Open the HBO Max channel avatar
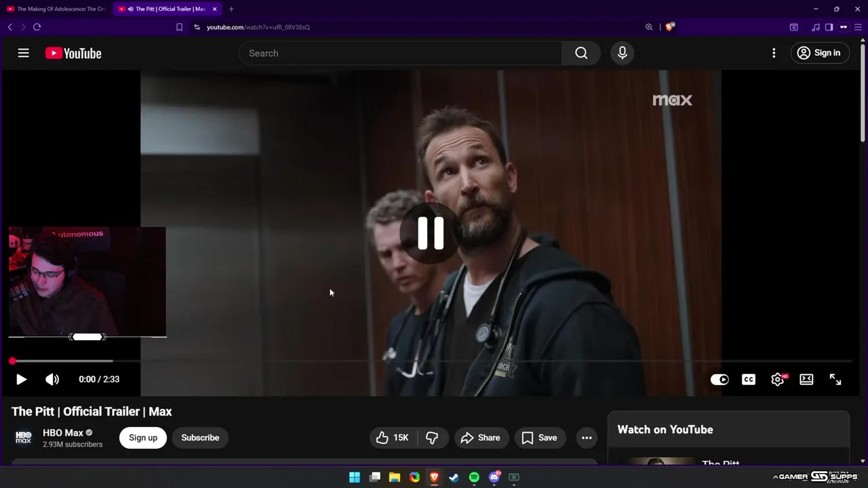The height and width of the screenshot is (488, 868). [x=24, y=437]
